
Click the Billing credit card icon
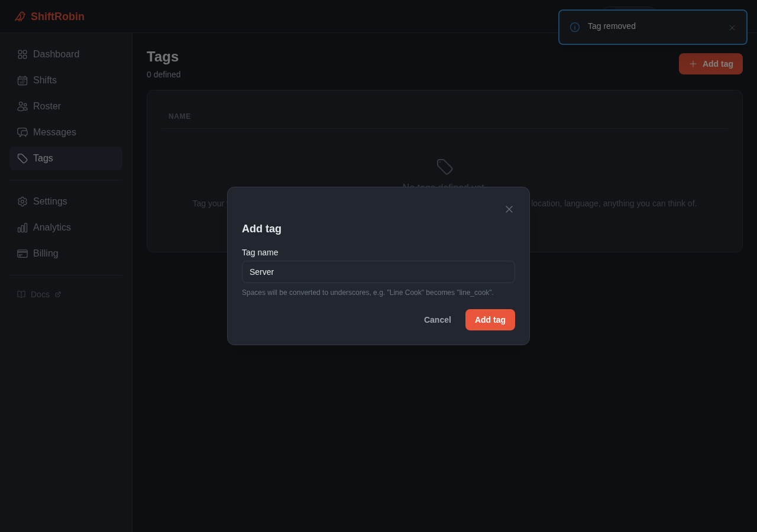[x=22, y=254]
